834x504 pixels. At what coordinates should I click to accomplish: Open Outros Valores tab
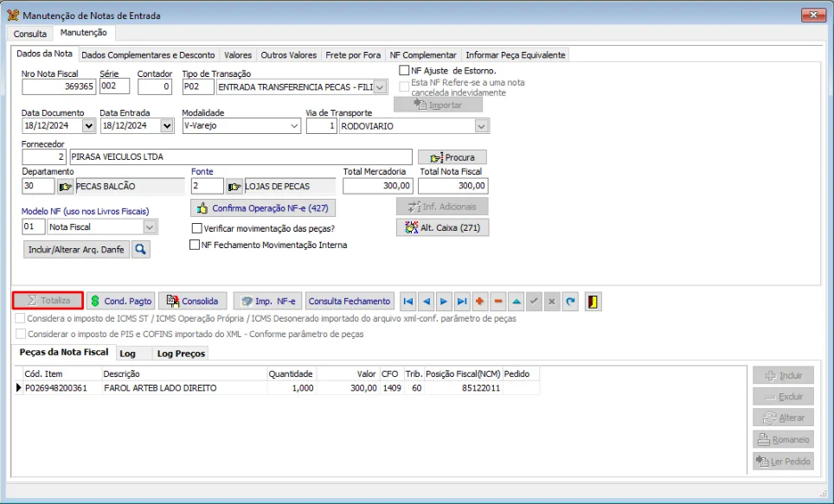[x=289, y=54]
